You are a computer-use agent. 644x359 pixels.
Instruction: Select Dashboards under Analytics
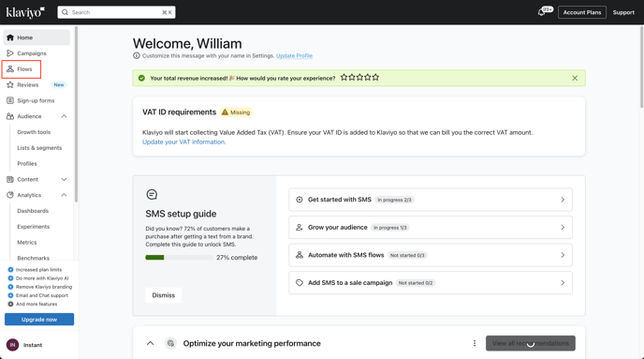point(33,211)
